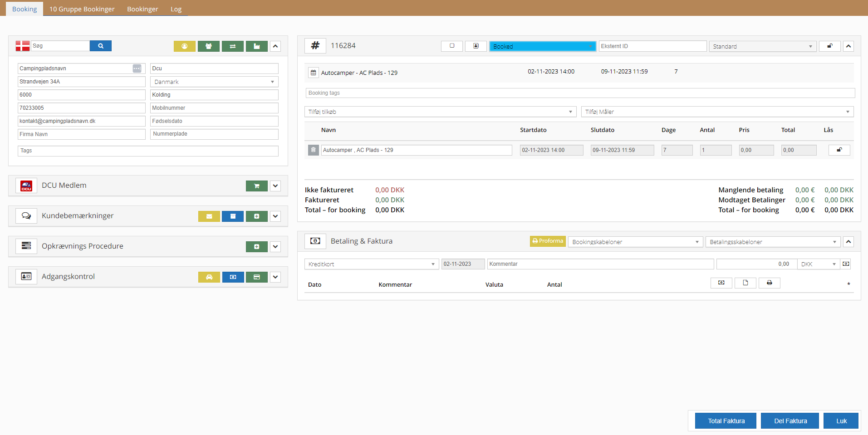
Task: Click the green shopping cart icon for DCU Medlem
Action: pyautogui.click(x=256, y=186)
